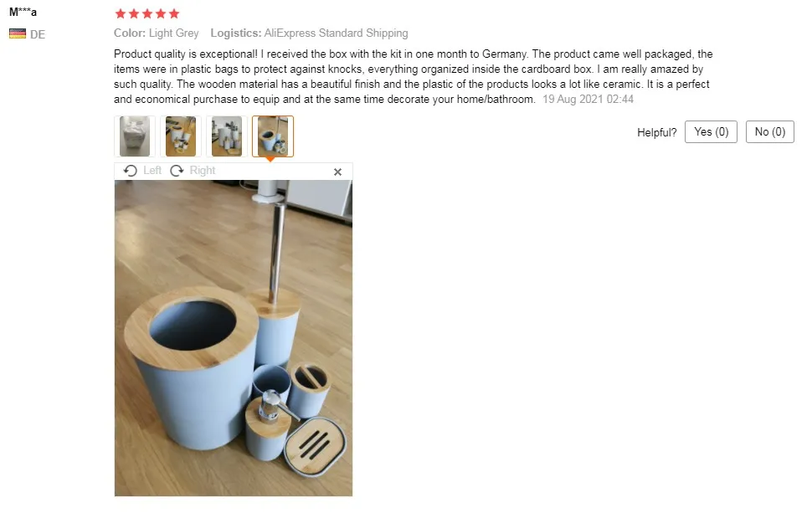Click the DE country code label

pos(38,34)
